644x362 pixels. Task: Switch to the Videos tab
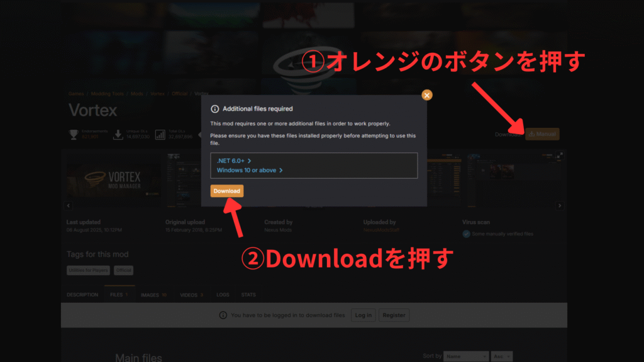191,295
